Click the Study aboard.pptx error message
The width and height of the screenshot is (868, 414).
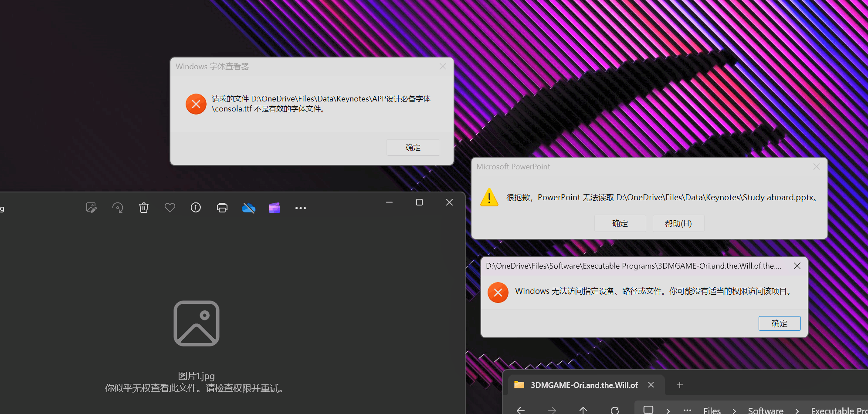663,197
